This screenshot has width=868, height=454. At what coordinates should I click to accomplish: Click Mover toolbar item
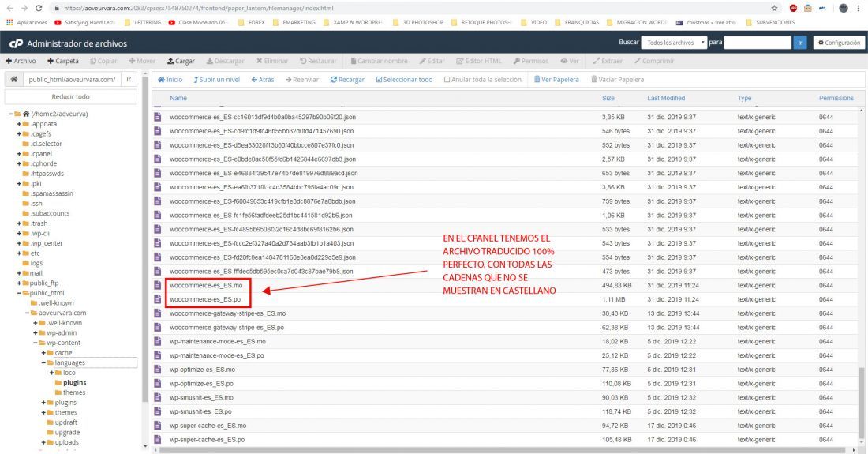[142, 61]
